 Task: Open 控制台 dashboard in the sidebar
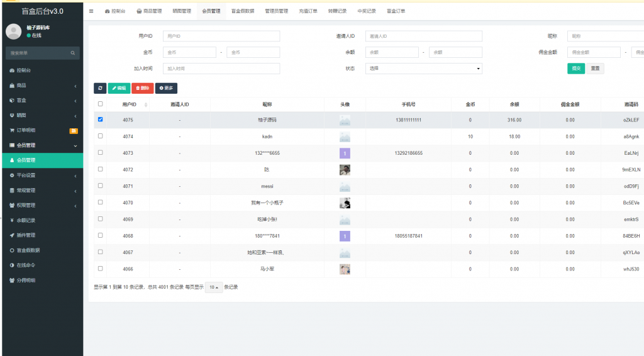[x=42, y=70]
